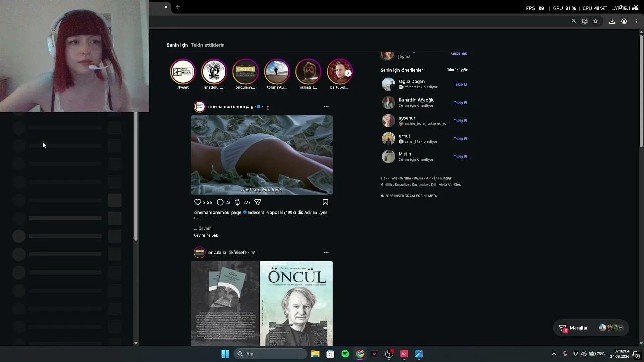Viewport: 644px width, 362px height.
Task: Open Bahattin Ağaoğlu's profile name
Action: coord(417,100)
